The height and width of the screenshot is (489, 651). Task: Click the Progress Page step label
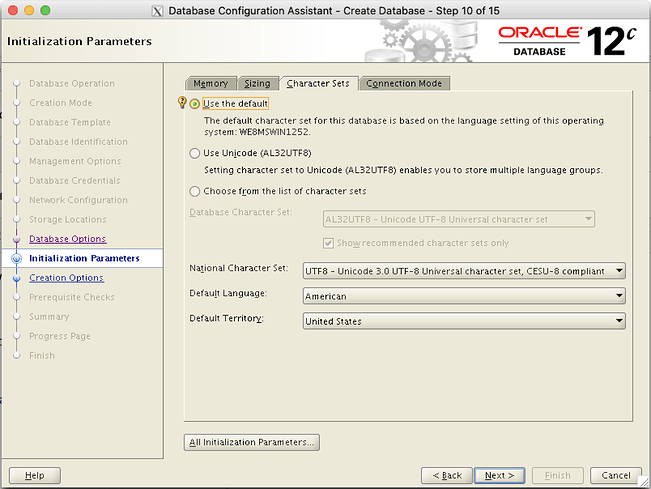pos(60,336)
